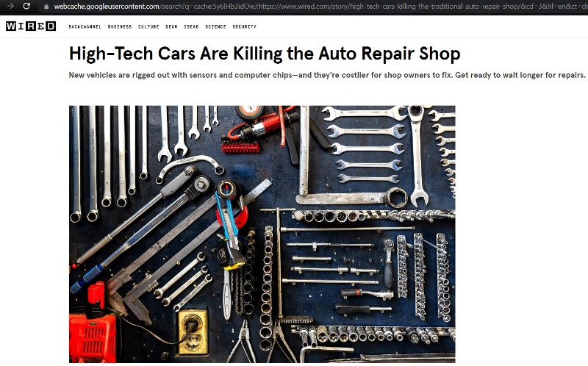Image resolution: width=588 pixels, height=366 pixels.
Task: Click the yellow power outlet in the photo
Action: pos(193,331)
